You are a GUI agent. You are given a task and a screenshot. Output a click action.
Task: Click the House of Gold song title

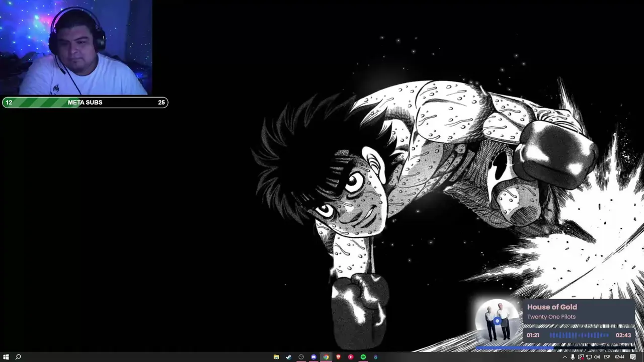pyautogui.click(x=552, y=307)
